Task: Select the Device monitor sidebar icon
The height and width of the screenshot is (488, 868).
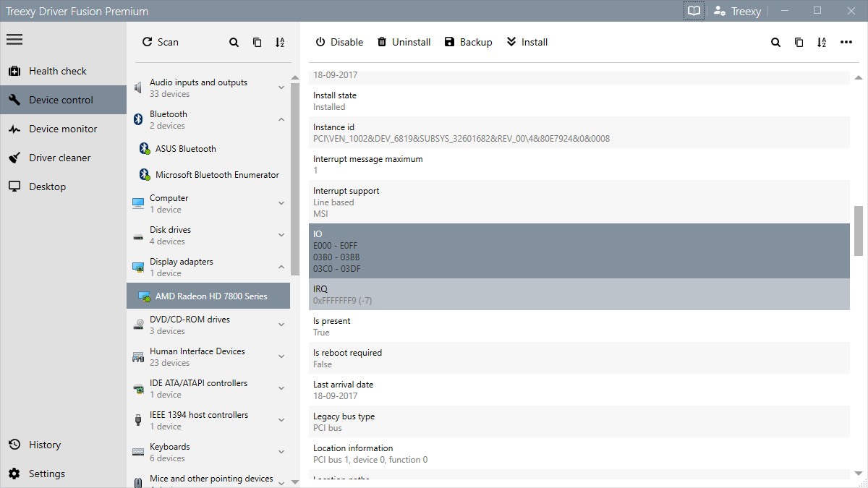Action: (x=14, y=129)
